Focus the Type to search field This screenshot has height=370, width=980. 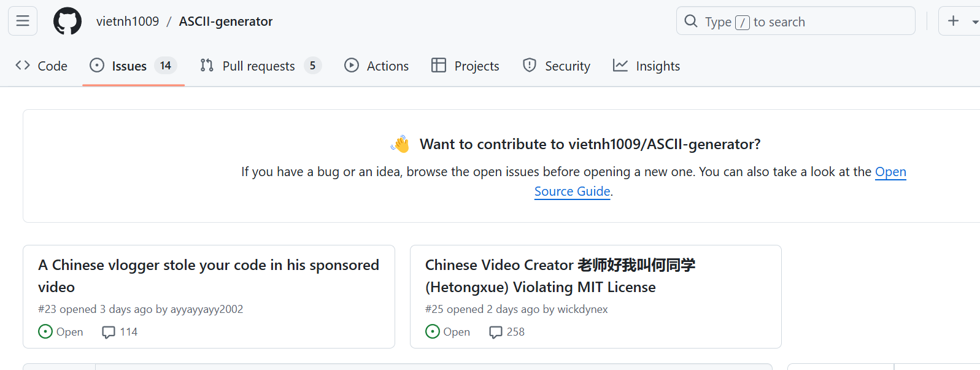point(795,21)
